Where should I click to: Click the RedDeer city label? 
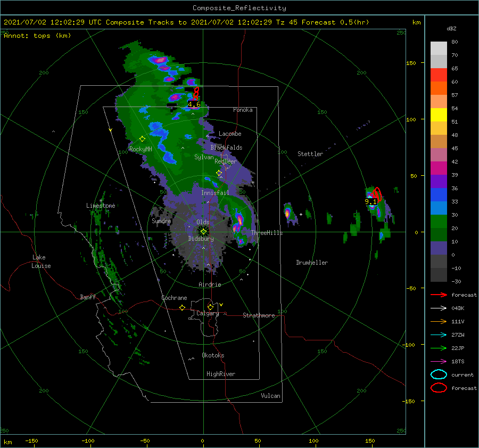[226, 161]
